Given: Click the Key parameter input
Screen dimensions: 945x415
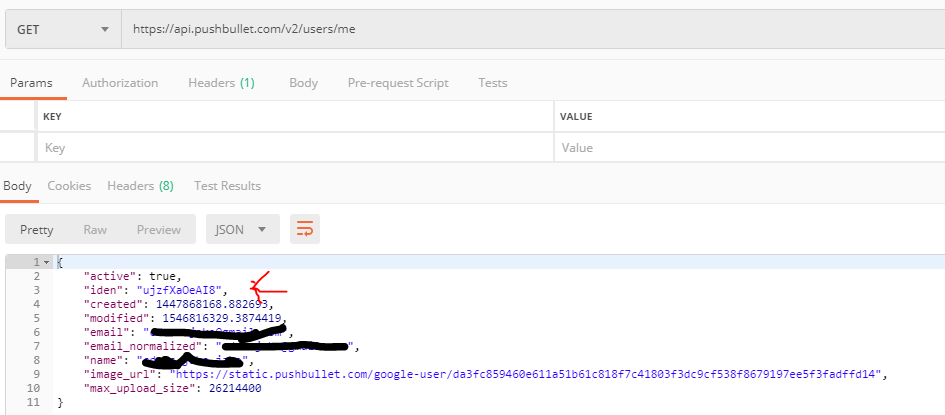Looking at the screenshot, I should [x=295, y=148].
